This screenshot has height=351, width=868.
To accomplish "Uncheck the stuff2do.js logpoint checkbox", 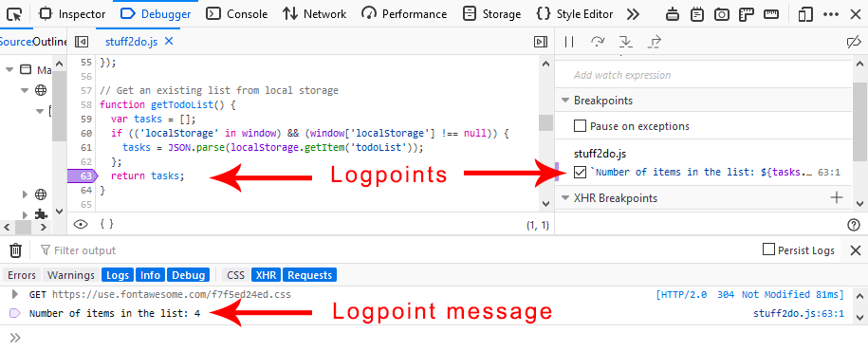I will (x=580, y=172).
